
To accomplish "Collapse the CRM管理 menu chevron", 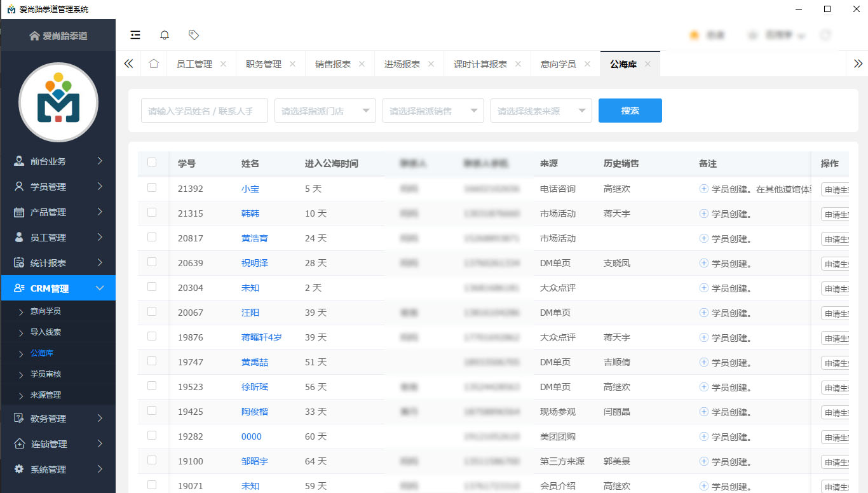I will 100,288.
